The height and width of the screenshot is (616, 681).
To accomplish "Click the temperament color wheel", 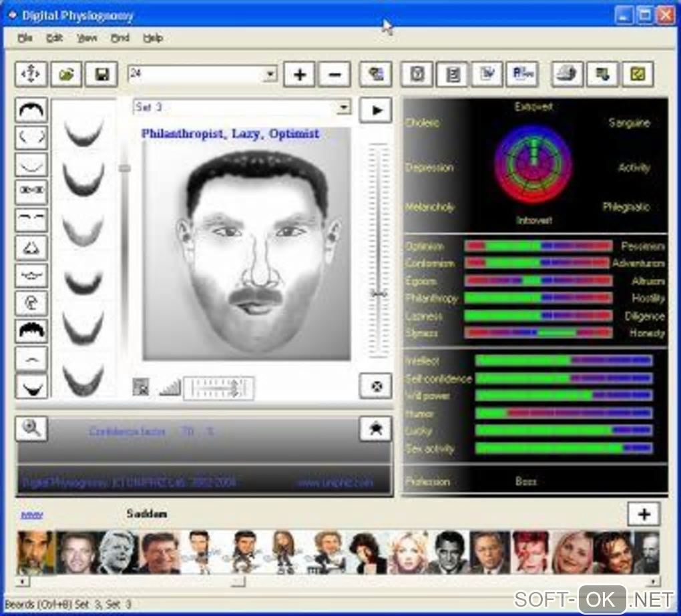I will coord(533,165).
